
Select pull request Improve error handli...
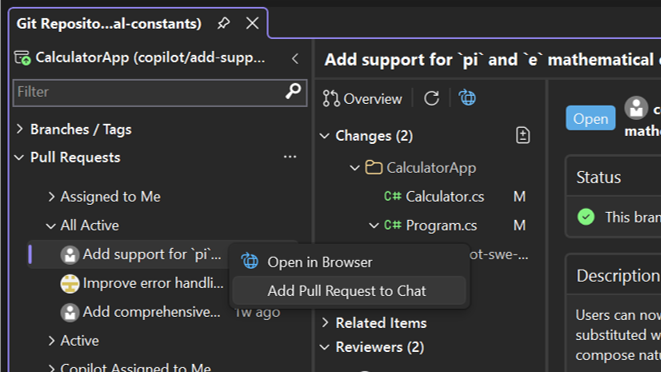pyautogui.click(x=153, y=283)
